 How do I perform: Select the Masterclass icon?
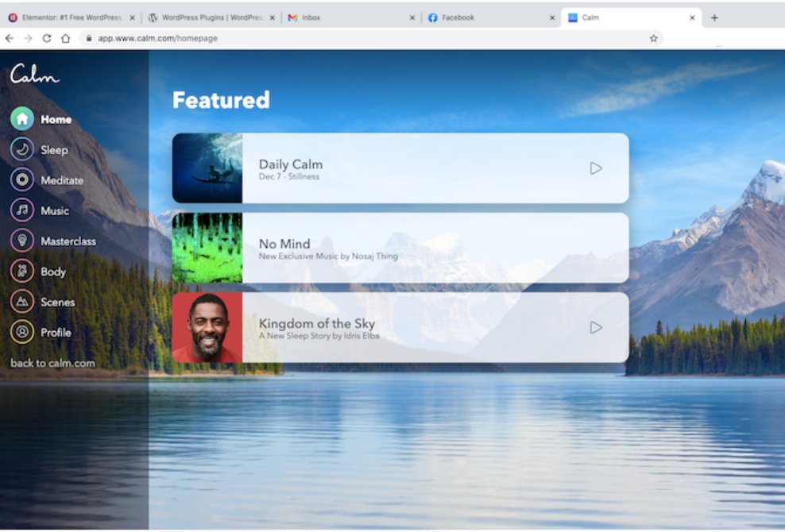(22, 241)
